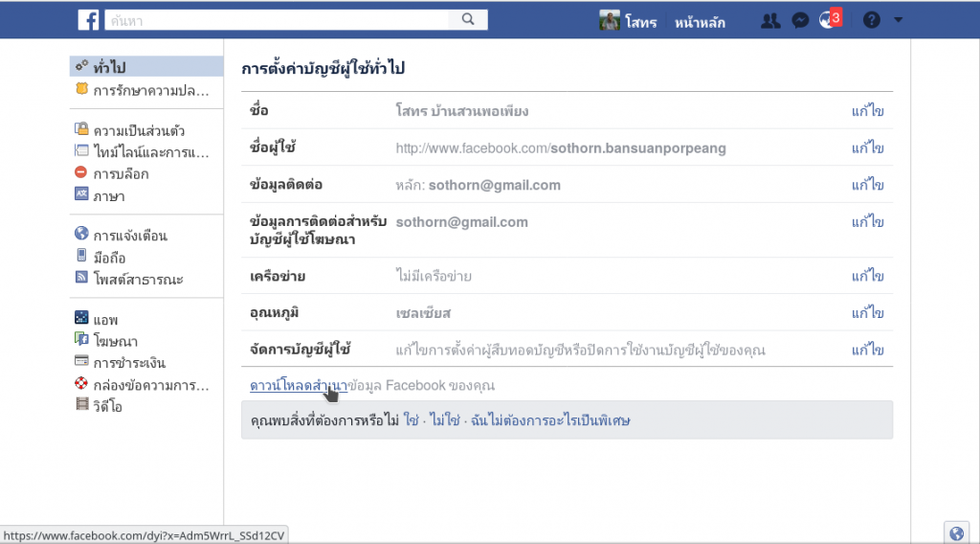
Task: Click ฉันไม่ต้องการอะไรเป็นพิเศษ feedback link
Action: [x=550, y=420]
